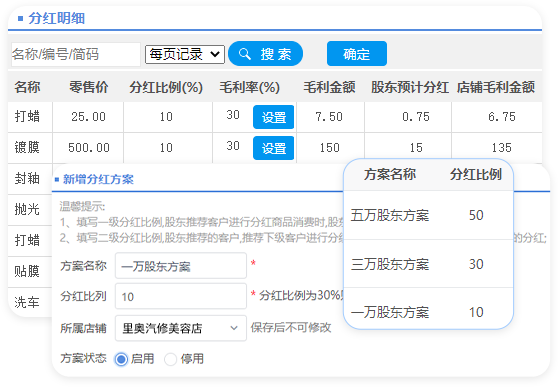
Task: Click the 搜索 search button
Action: tap(265, 54)
